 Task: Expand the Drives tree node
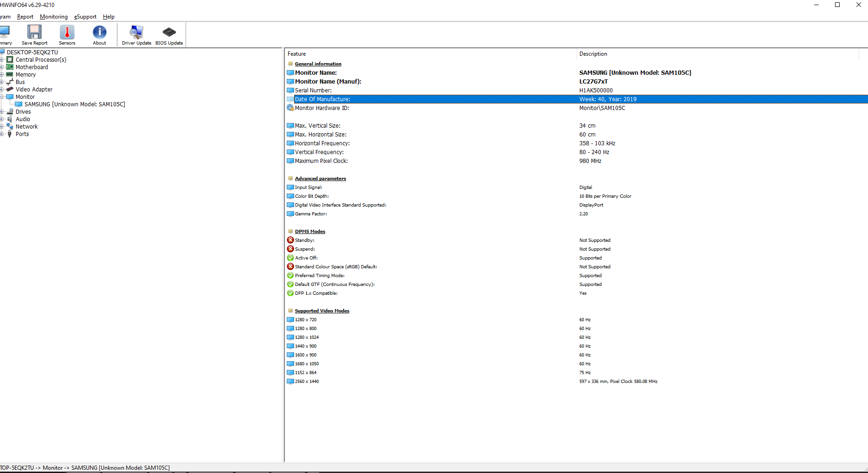click(2, 111)
